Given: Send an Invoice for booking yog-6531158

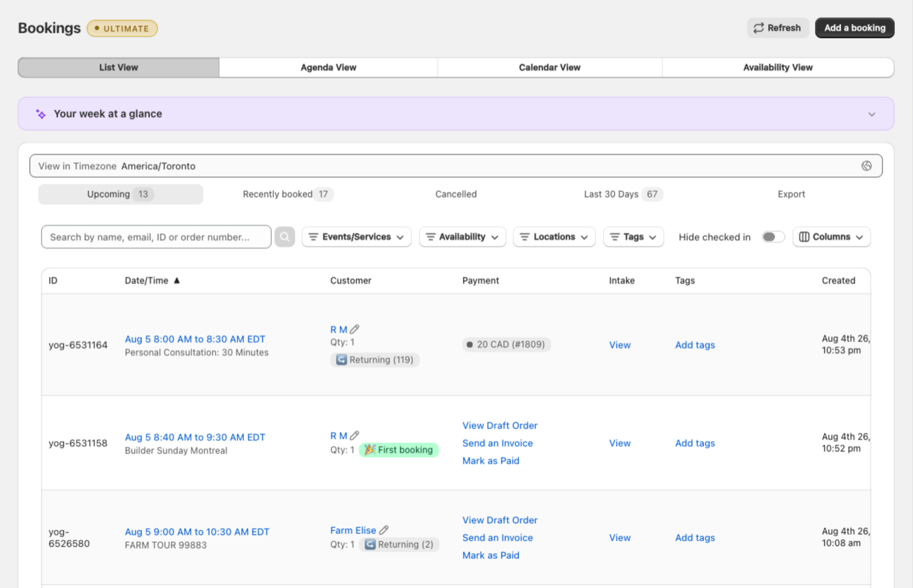Looking at the screenshot, I should pos(498,443).
